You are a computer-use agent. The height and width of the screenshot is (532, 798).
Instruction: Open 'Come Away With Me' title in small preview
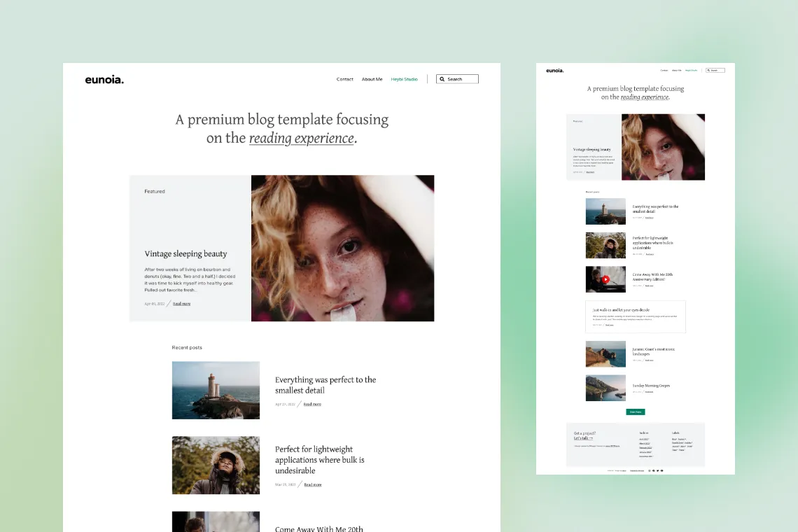click(652, 276)
